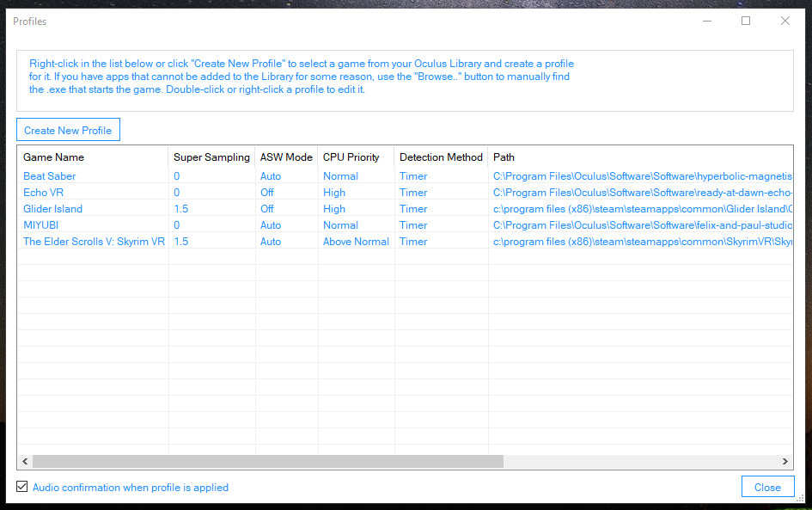Click Beat Saber's ASW Mode Auto cell
Image resolution: width=812 pixels, height=510 pixels.
point(271,176)
